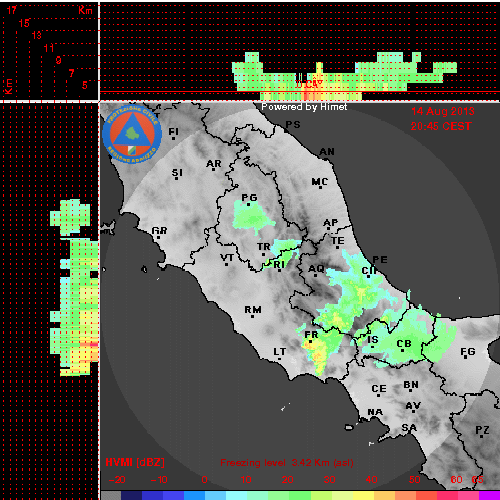Select the SI city marker label
The image size is (500, 500).
tap(177, 173)
